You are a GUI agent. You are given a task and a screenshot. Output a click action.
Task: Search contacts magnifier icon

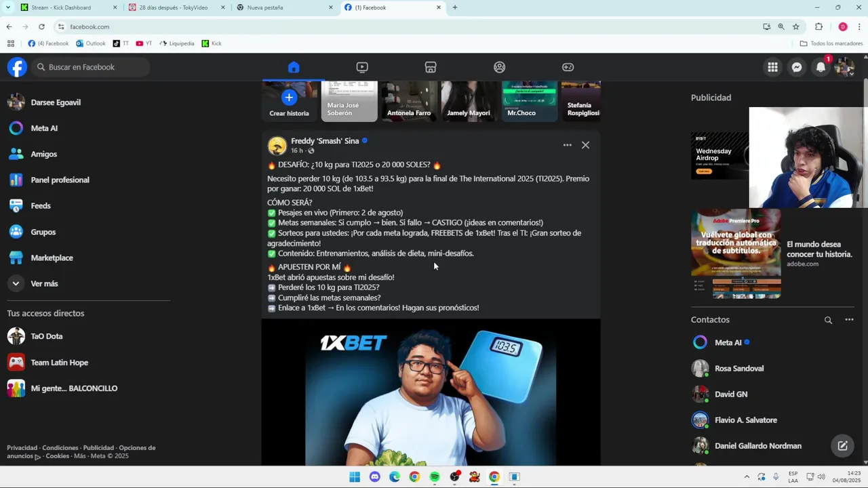(x=828, y=320)
